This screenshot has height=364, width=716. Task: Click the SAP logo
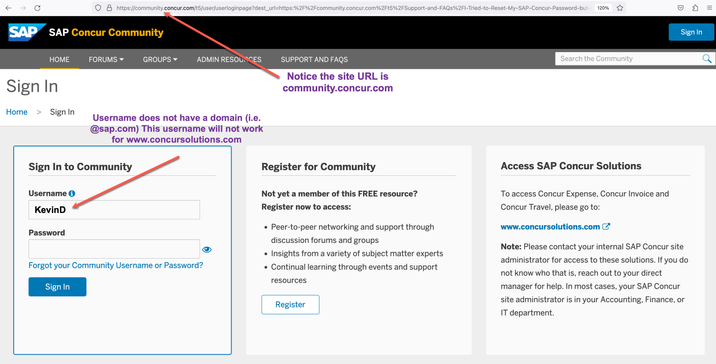click(26, 32)
